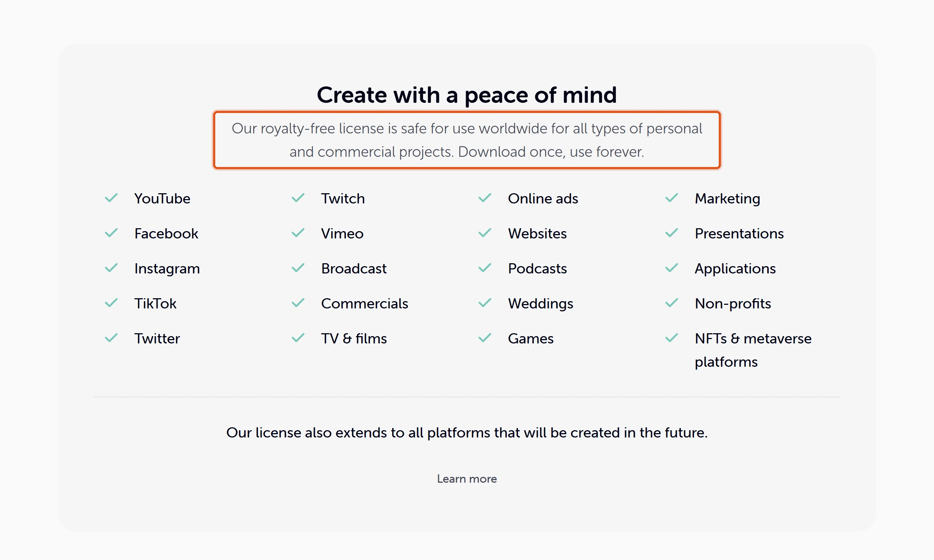This screenshot has width=934, height=560.
Task: Click the checkmark icon beside Twitter
Action: coord(111,338)
